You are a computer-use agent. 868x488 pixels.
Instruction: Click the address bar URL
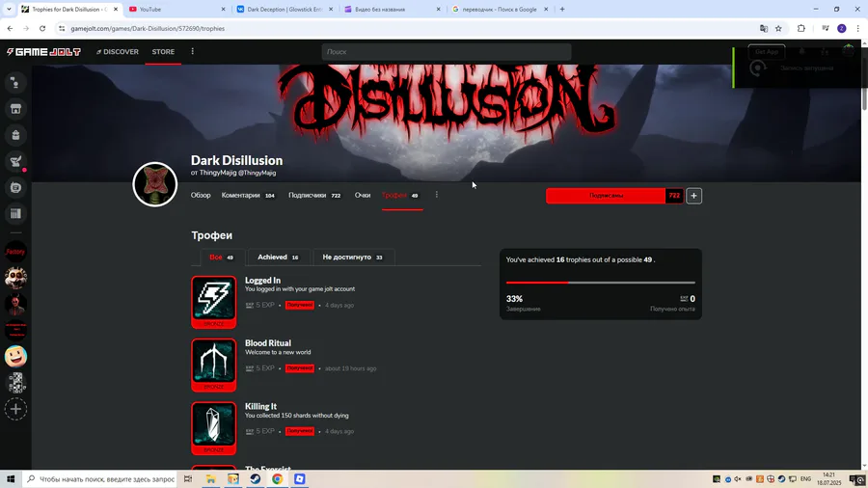click(148, 28)
